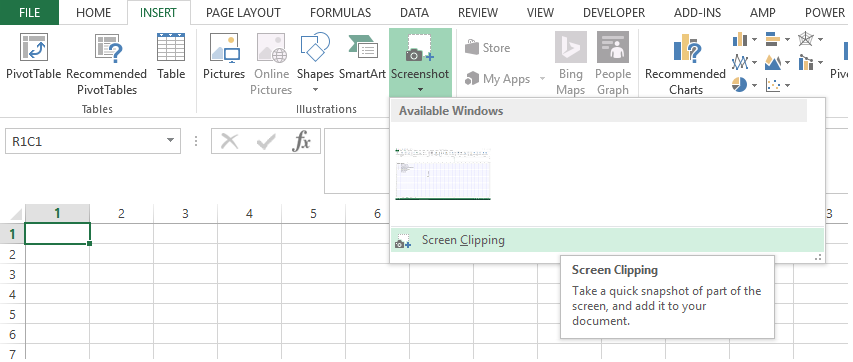This screenshot has height=362, width=853.
Task: Switch to the VIEW tab
Action: pos(540,13)
